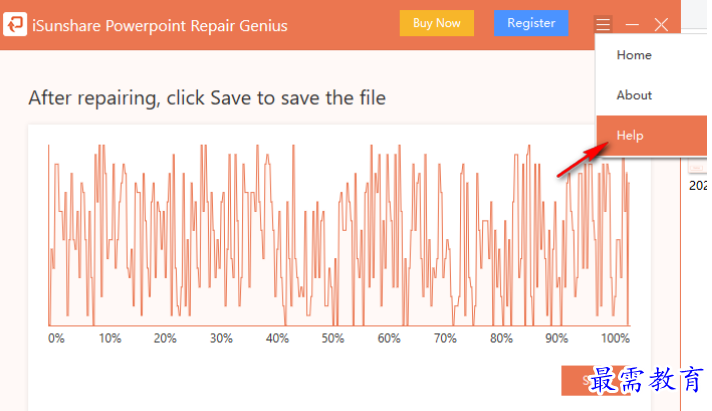Click the yellow Buy Now button

436,23
